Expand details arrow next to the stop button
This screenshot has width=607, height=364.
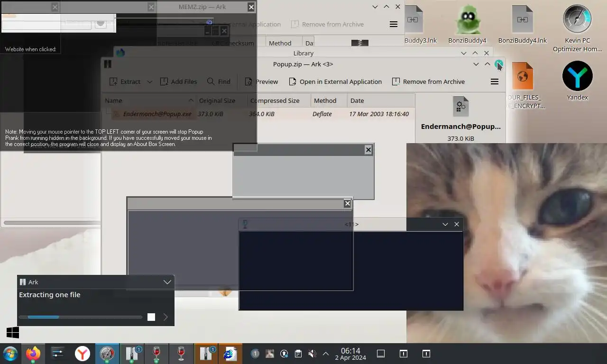[166, 317]
